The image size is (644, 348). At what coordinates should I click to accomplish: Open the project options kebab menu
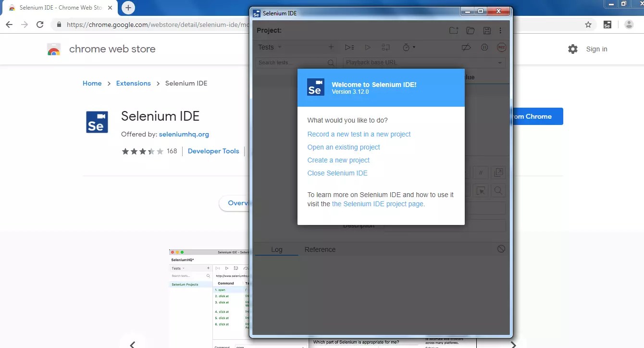[501, 30]
